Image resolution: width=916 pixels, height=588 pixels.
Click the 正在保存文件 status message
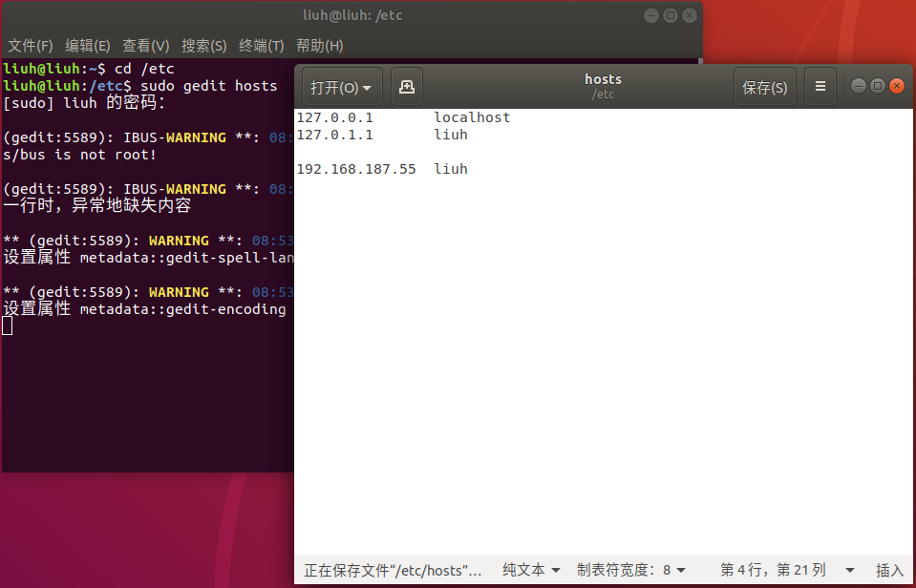click(392, 570)
